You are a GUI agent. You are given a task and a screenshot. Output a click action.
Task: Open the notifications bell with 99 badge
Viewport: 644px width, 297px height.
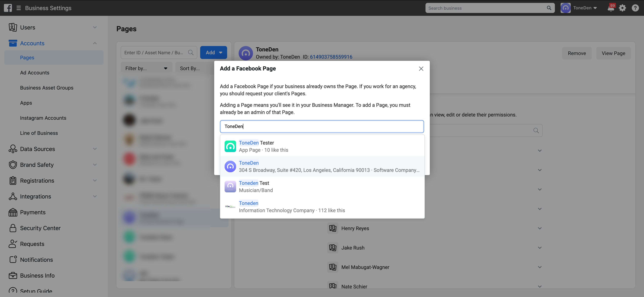click(x=611, y=8)
